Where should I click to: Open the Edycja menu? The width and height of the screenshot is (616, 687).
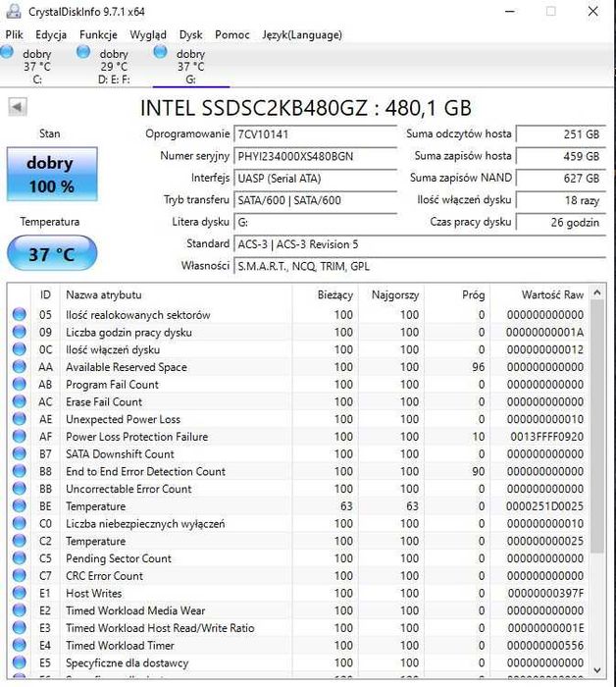[x=51, y=34]
